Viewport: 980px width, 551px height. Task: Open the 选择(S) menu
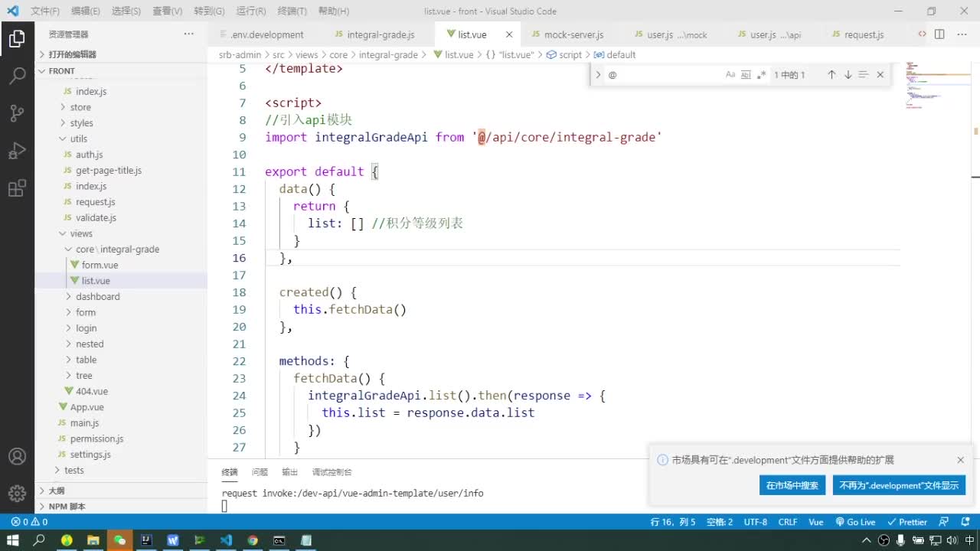126,11
